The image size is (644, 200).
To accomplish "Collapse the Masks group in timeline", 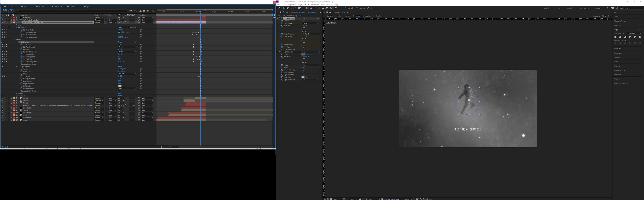I will [x=14, y=25].
